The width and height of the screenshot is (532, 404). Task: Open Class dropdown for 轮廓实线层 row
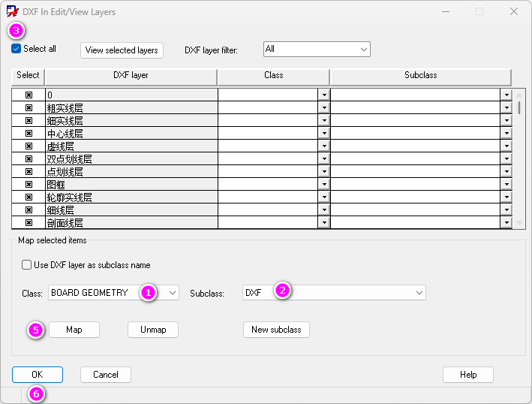(x=324, y=197)
